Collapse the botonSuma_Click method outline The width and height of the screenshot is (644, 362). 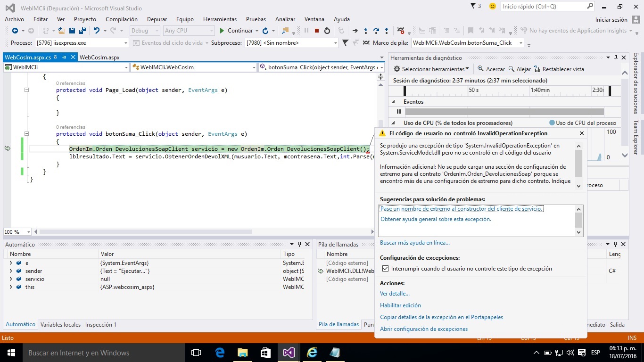point(26,134)
